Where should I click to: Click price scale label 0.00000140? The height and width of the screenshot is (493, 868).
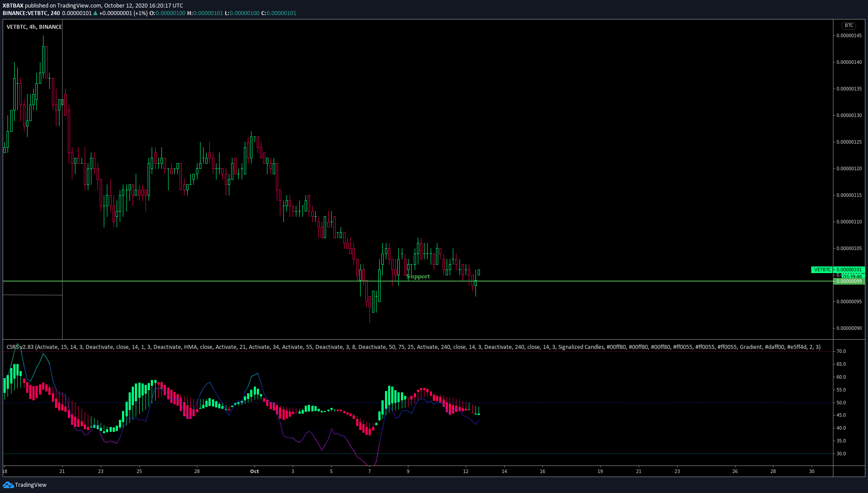tap(849, 62)
